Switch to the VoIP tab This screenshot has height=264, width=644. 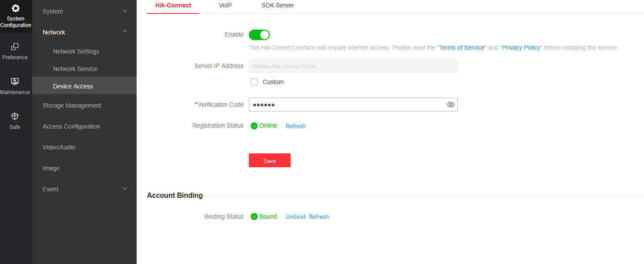tap(225, 6)
